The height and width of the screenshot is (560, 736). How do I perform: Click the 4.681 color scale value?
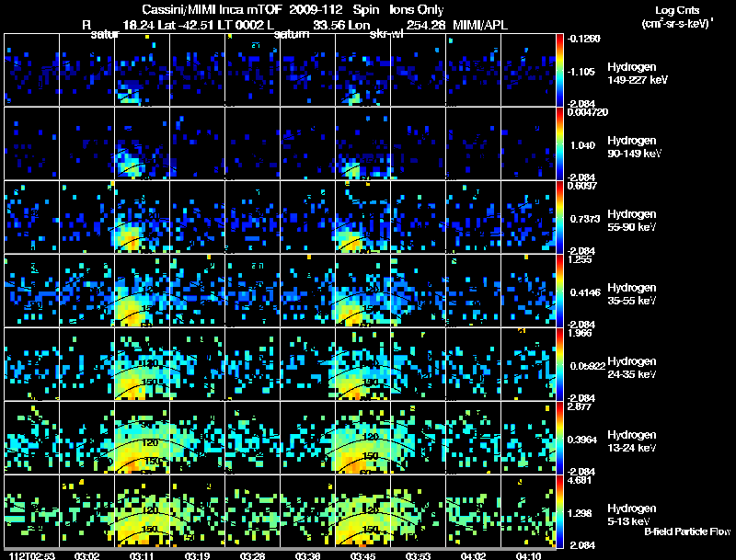(580, 480)
